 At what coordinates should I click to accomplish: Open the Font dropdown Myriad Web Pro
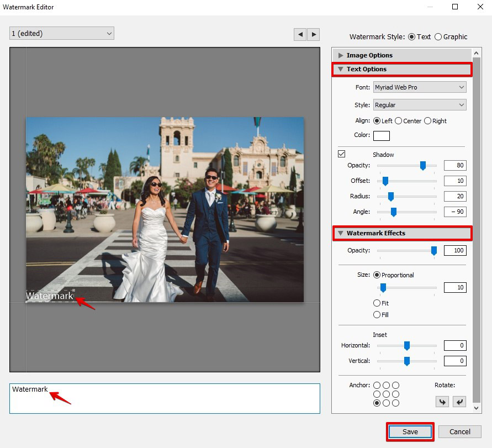coord(419,87)
